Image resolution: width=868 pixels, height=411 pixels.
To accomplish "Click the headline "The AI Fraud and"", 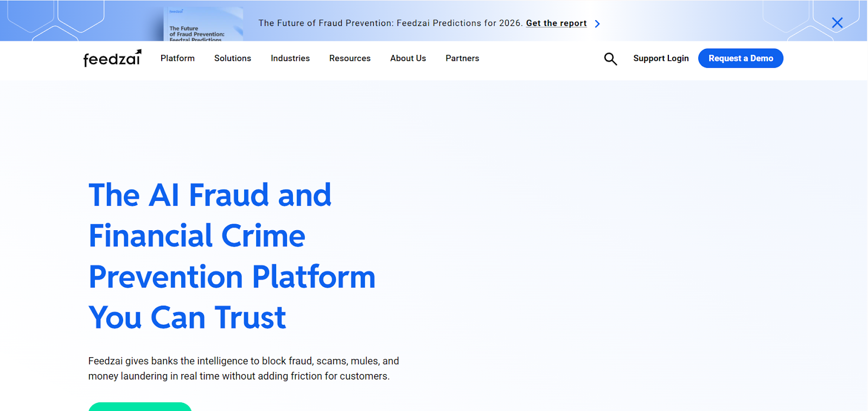I will click(x=210, y=195).
